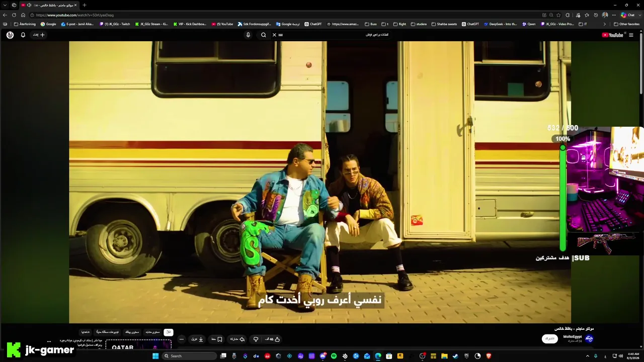Save video to playlist bookmark icon
Screen dimensions: 644x362
[x=217, y=339]
